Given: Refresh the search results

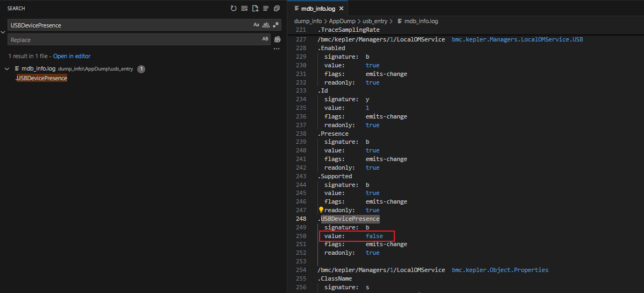Looking at the screenshot, I should [x=233, y=9].
